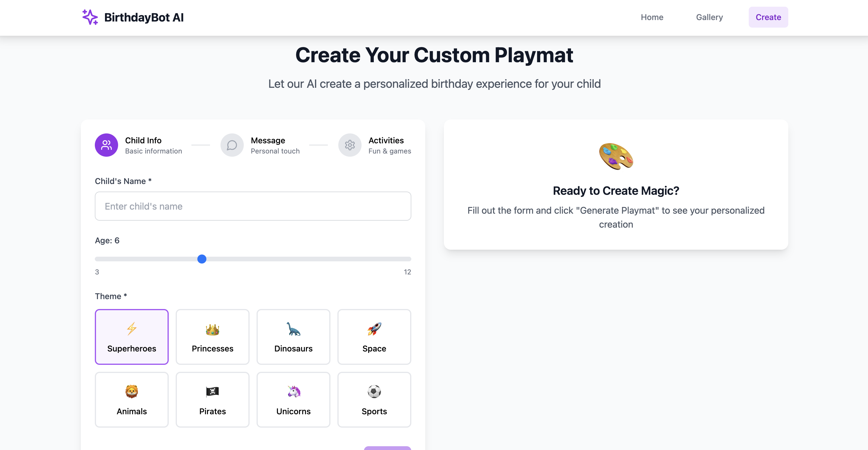This screenshot has height=450, width=868.
Task: Click the BirthdayBot AI title link
Action: click(x=144, y=17)
